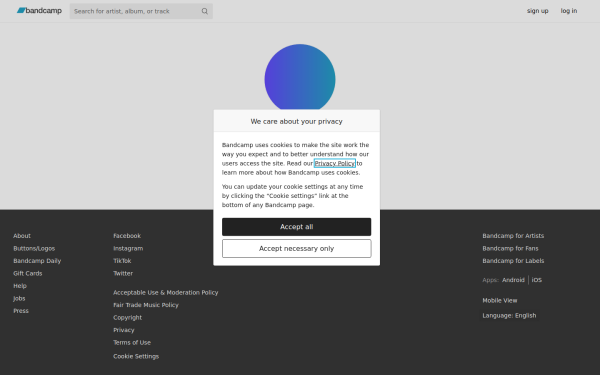The height and width of the screenshot is (375, 600).
Task: Visit Bandcamp Daily from footer
Action: point(37,261)
